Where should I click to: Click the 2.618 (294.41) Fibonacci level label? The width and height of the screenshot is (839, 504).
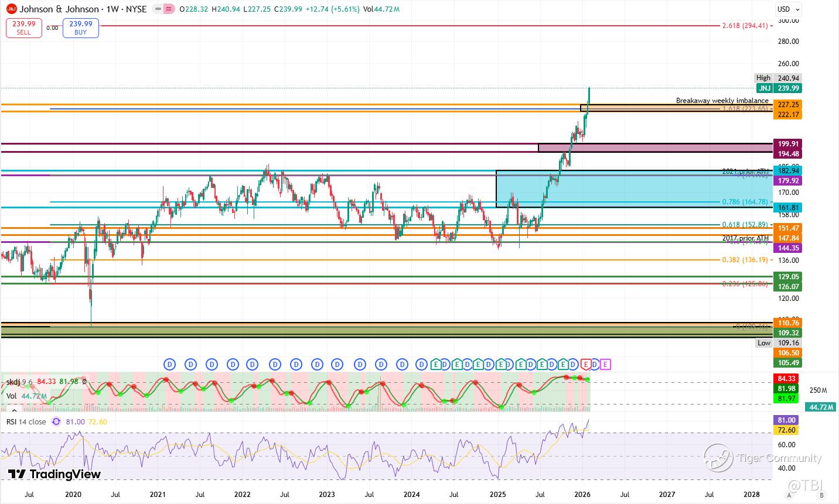(745, 26)
